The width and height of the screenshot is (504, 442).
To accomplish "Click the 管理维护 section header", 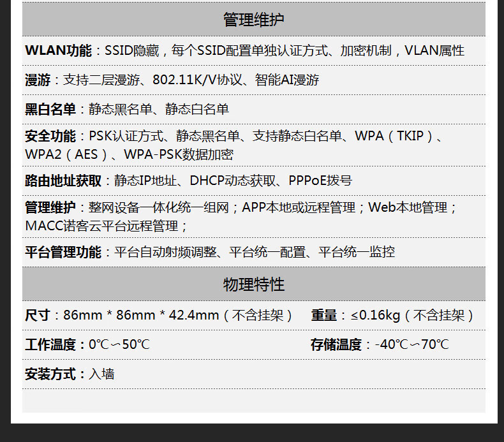I will (253, 20).
